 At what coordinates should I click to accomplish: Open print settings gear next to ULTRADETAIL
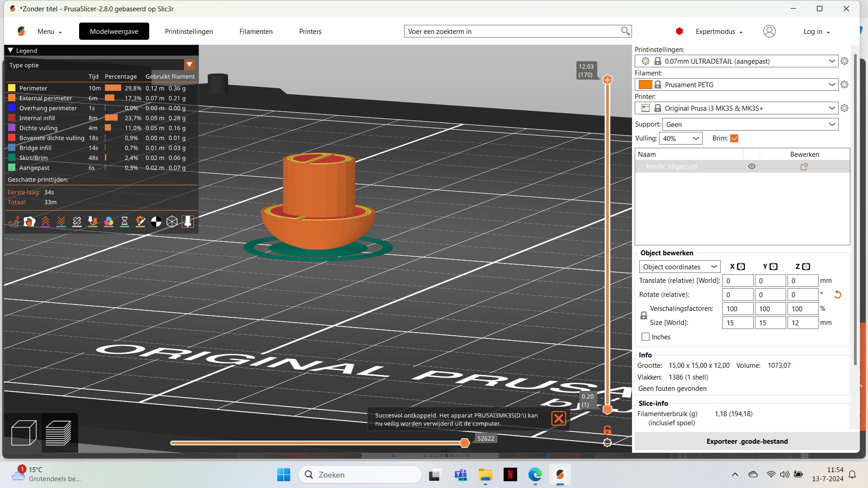844,61
